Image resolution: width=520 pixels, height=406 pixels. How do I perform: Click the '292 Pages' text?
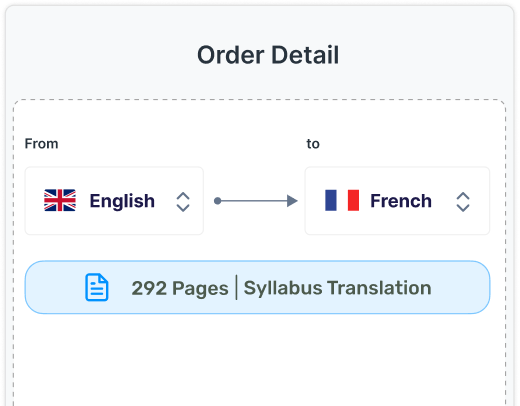point(180,288)
